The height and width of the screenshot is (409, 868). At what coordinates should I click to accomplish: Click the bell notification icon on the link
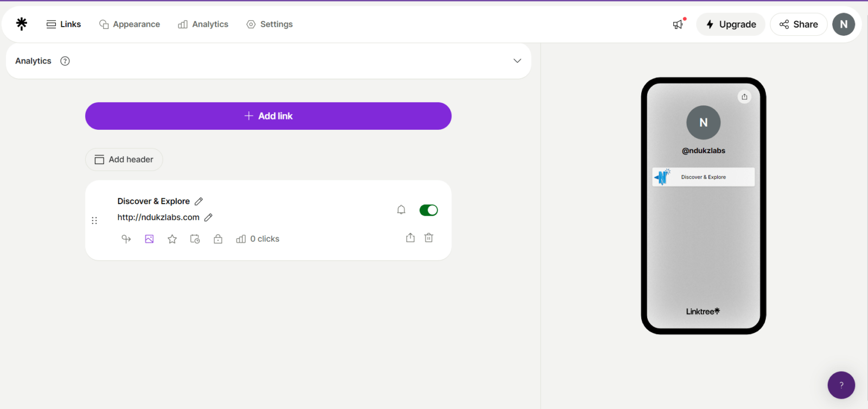tap(401, 209)
